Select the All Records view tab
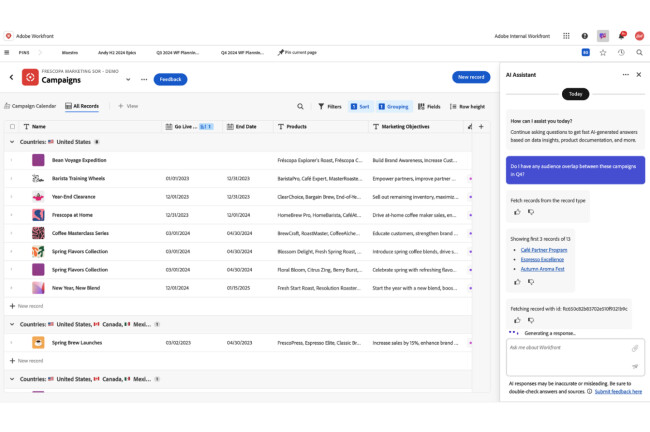 82,106
